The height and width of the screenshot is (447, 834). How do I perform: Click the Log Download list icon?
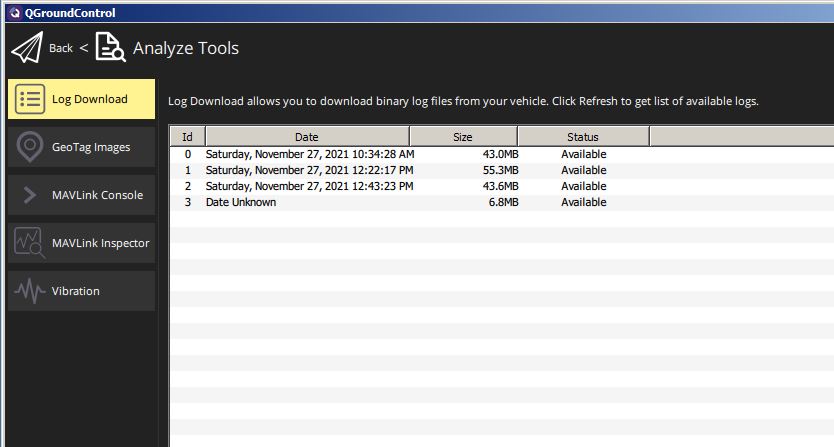click(x=30, y=99)
